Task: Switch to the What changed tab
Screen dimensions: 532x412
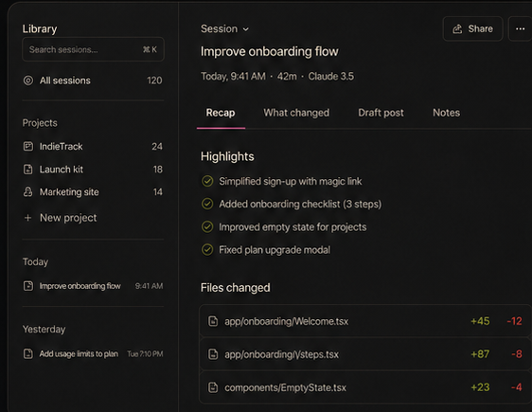Action: 296,113
